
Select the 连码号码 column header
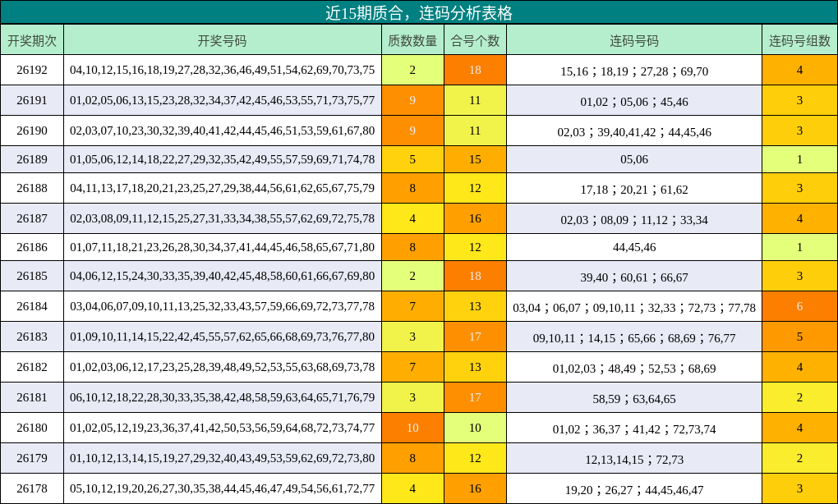pos(634,40)
